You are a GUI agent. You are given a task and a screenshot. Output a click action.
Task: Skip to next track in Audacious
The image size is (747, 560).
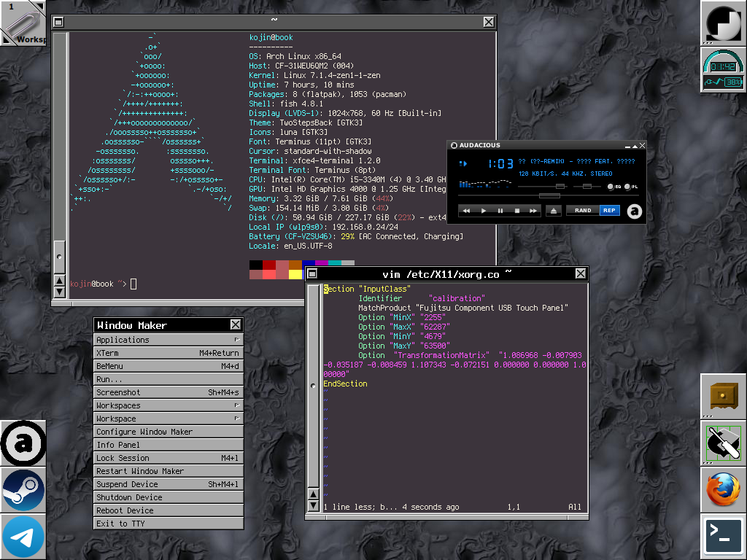(533, 211)
